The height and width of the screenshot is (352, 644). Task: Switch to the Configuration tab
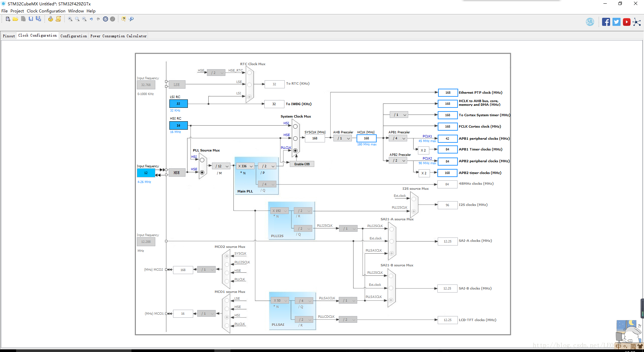coord(73,36)
